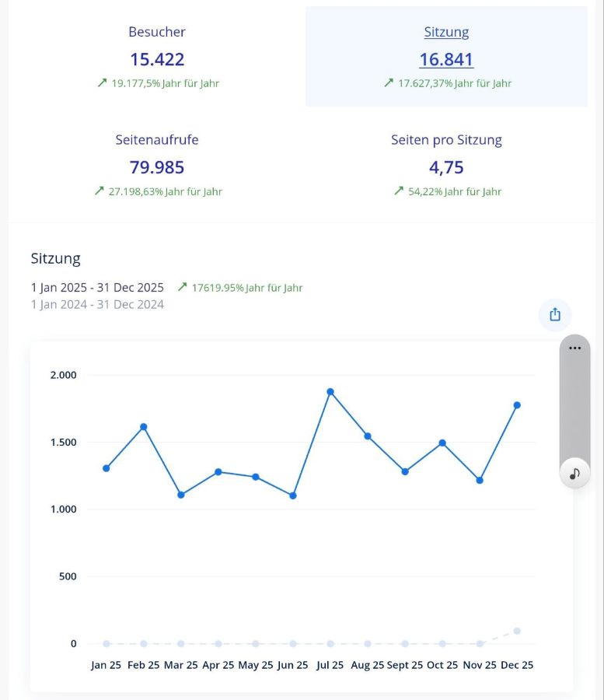Viewport: 604px width, 700px height.
Task: Click the Jun 25 lowest data point
Action: click(x=293, y=495)
